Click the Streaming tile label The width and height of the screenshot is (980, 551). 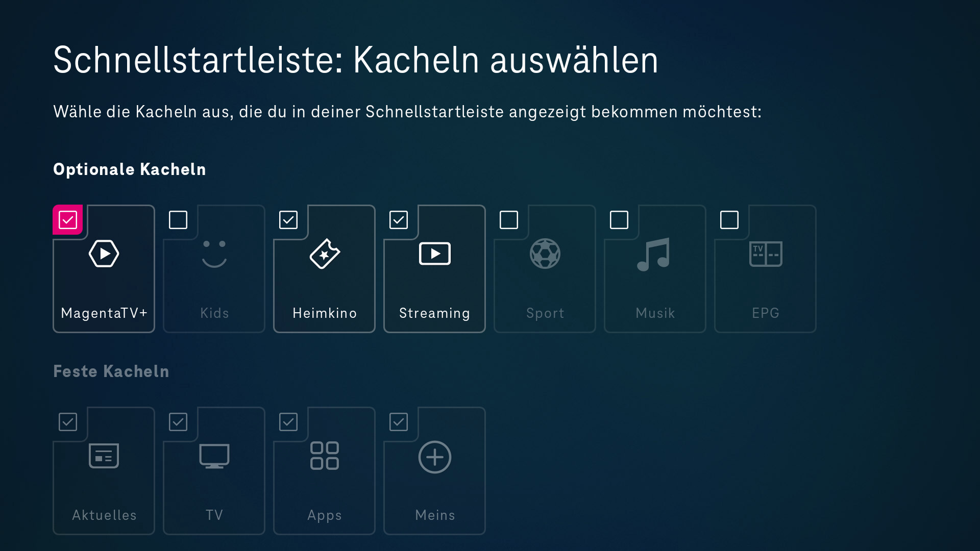(x=434, y=313)
